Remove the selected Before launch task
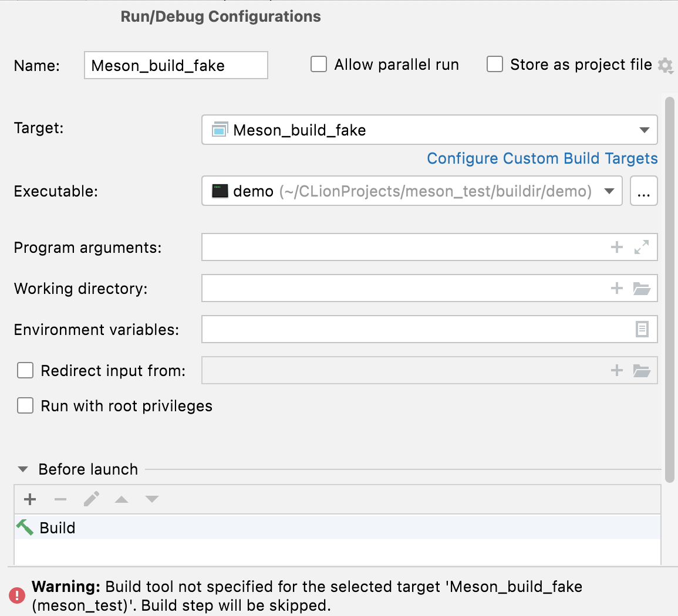The height and width of the screenshot is (616, 678). (x=60, y=499)
